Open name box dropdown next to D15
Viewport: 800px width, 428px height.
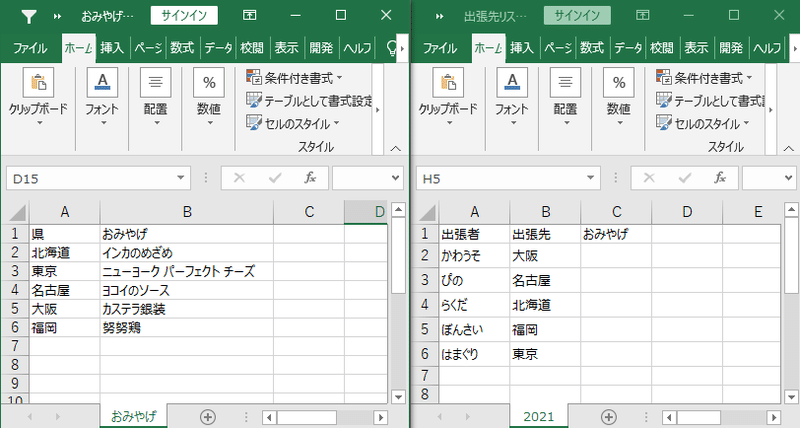coord(181,178)
